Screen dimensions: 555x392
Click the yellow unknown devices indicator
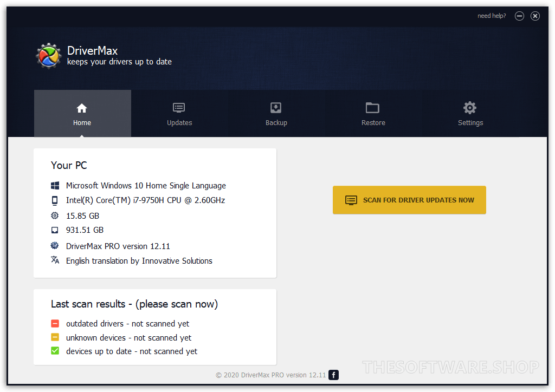[x=55, y=338]
